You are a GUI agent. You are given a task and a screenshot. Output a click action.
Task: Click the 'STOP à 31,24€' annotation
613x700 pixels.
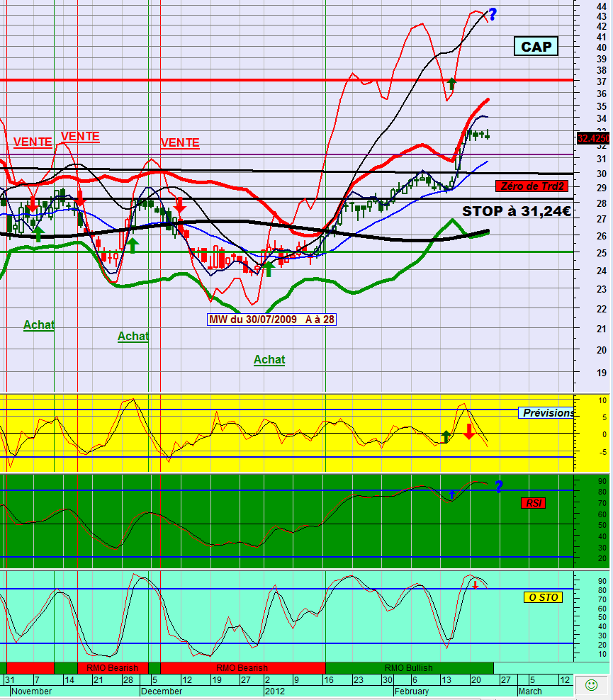pyautogui.click(x=517, y=210)
